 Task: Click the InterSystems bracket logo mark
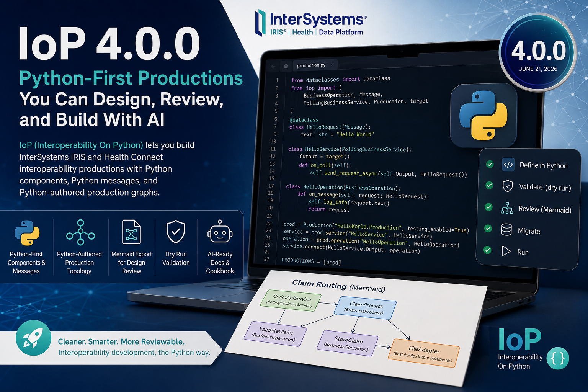click(x=261, y=23)
